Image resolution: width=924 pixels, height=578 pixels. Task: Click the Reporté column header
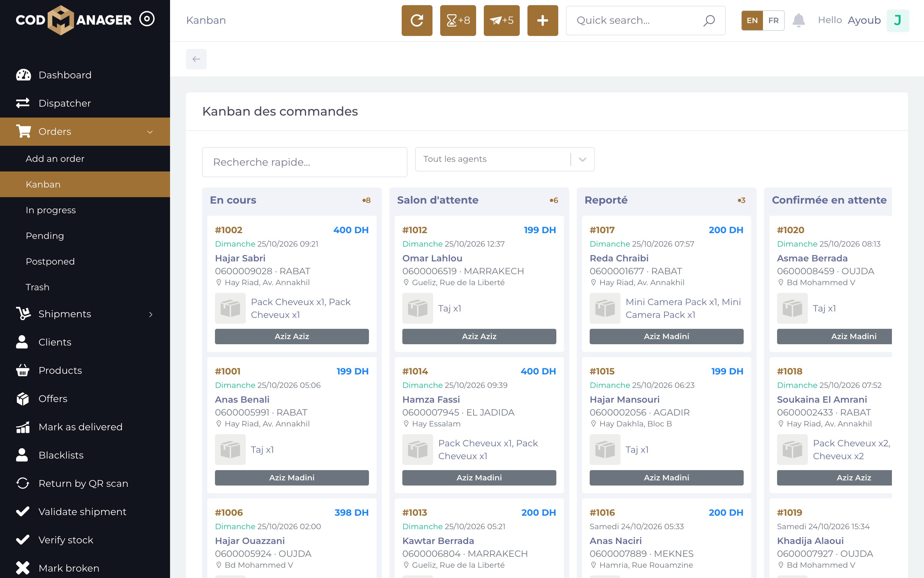[606, 200]
